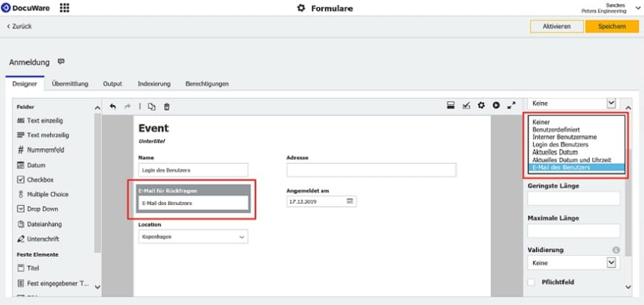Enable the Pflichtfeld checkbox
The width and height of the screenshot is (644, 305).
532,282
